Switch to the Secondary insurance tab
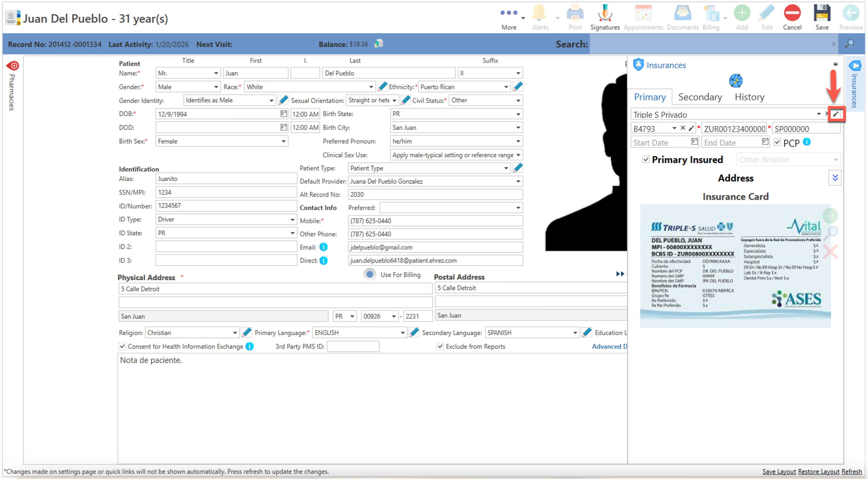 tap(700, 97)
